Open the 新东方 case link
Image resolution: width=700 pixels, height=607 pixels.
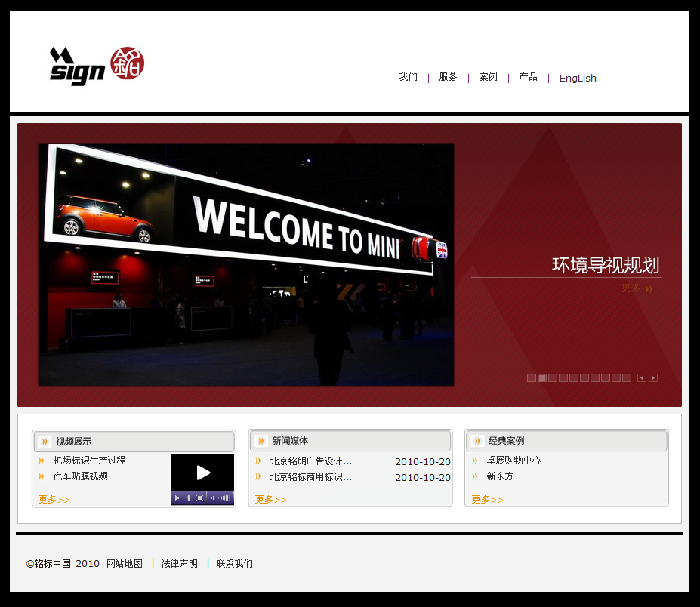click(500, 476)
